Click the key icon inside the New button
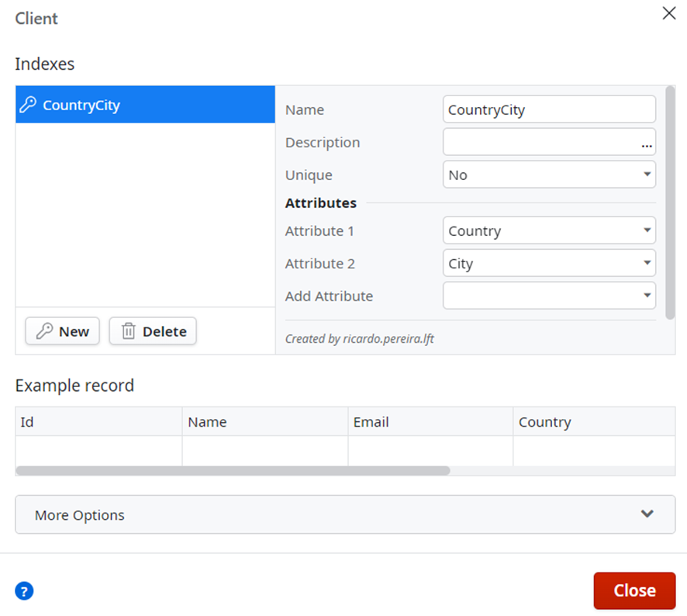The image size is (687, 616). (x=43, y=331)
